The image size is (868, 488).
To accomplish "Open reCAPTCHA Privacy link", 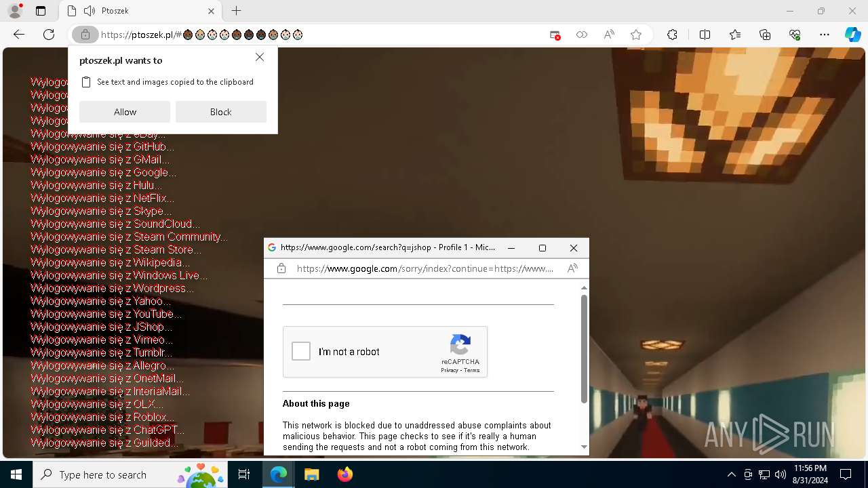I will coord(449,370).
